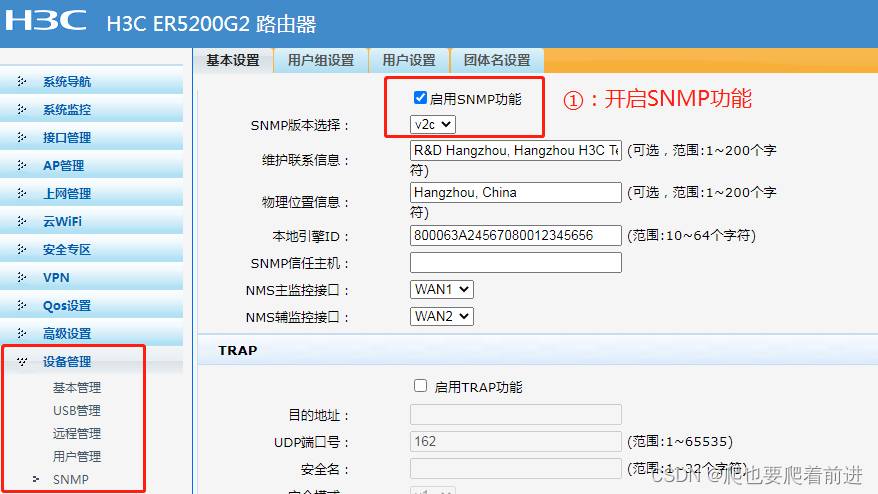Click arrow icon beside 系统监控

pyautogui.click(x=22, y=110)
